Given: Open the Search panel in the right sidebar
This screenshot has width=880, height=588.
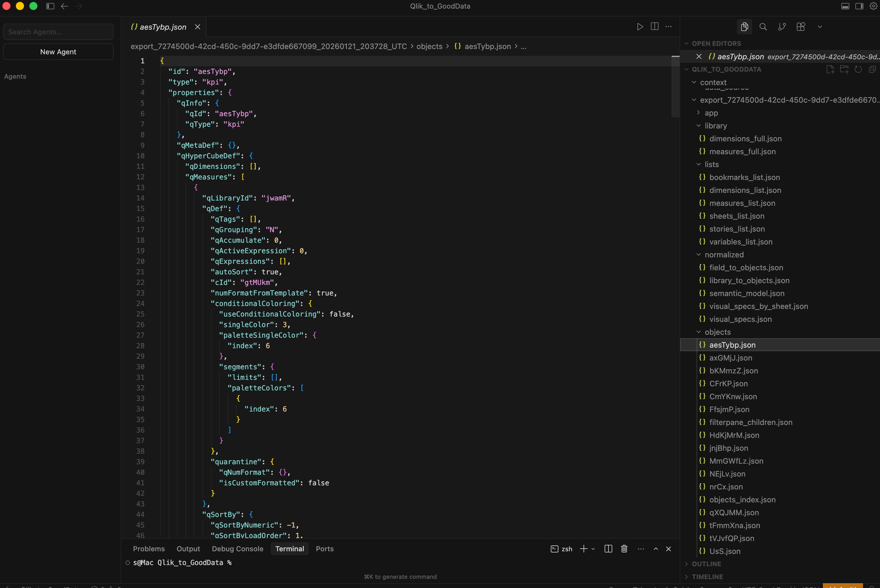Looking at the screenshot, I should point(763,27).
